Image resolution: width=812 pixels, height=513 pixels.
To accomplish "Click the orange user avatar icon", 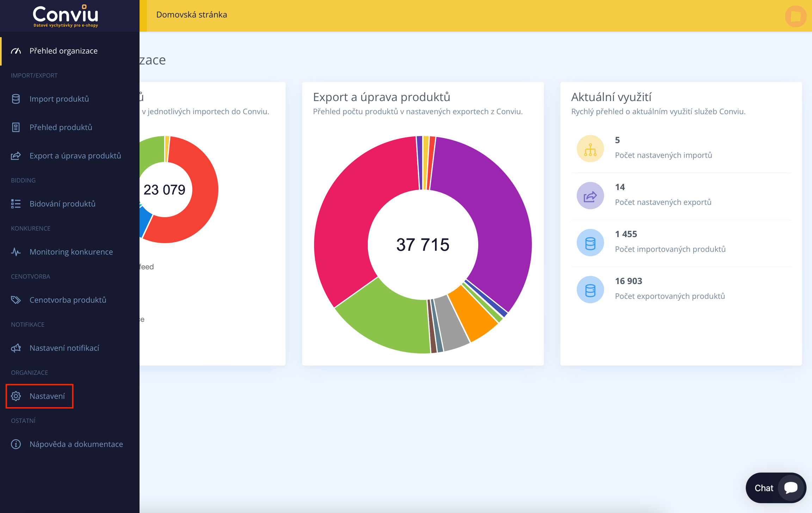I will pos(795,16).
